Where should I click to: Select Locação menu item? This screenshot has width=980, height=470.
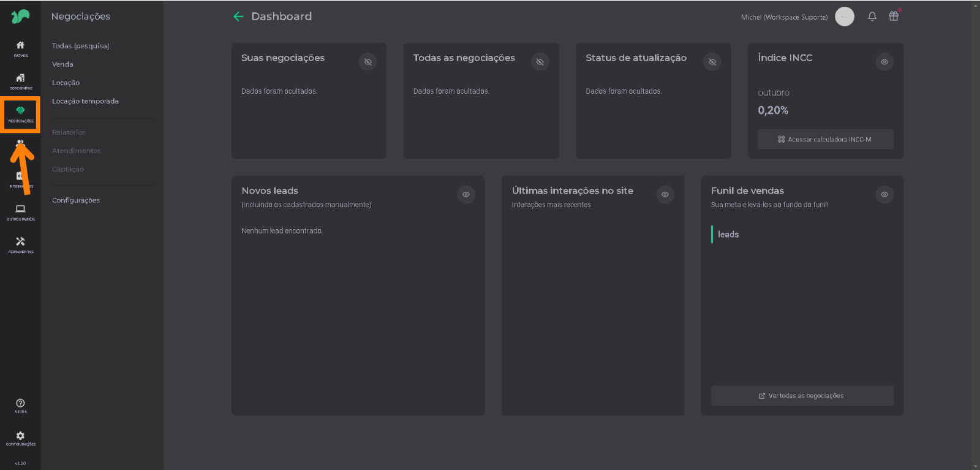point(66,83)
